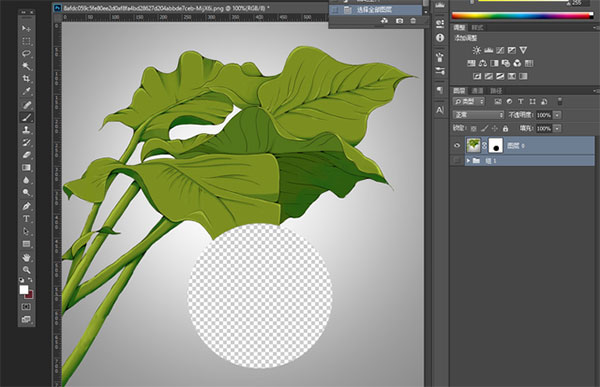Click the white foreground color swatch
The image size is (600, 387).
[x=24, y=290]
